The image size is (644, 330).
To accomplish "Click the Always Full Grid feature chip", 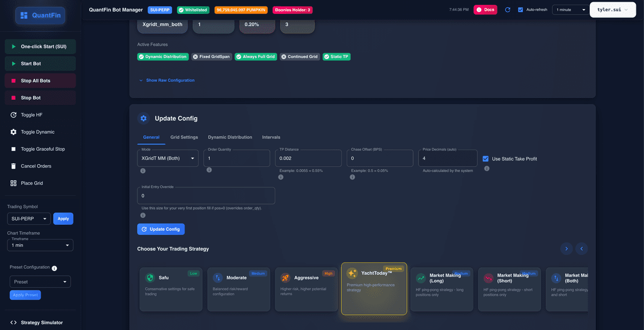I will pyautogui.click(x=256, y=56).
